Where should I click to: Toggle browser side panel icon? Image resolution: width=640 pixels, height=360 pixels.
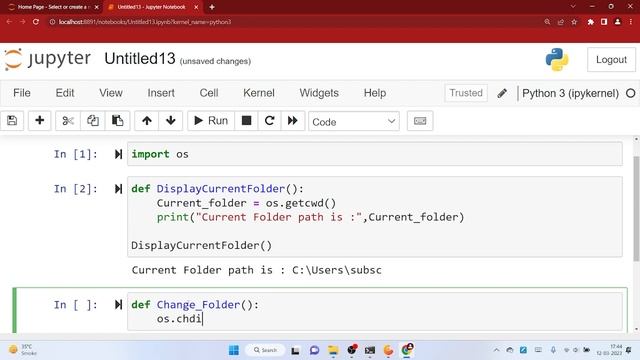point(604,22)
